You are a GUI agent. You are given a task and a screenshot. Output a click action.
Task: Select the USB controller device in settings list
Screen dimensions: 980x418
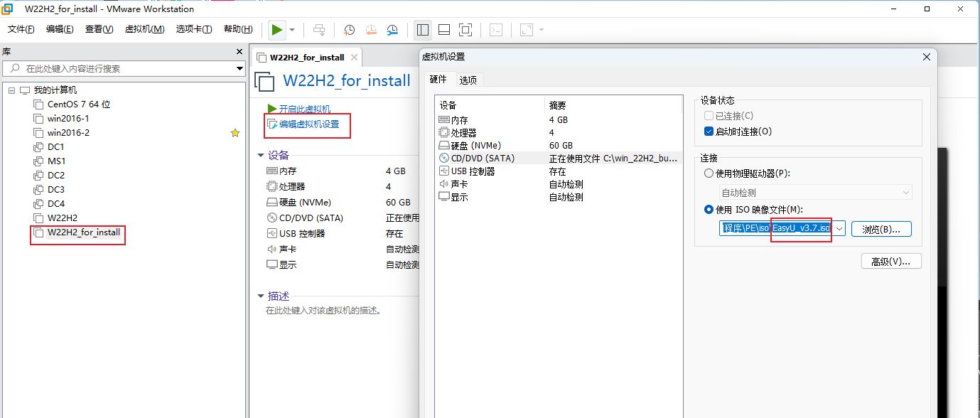click(x=473, y=171)
